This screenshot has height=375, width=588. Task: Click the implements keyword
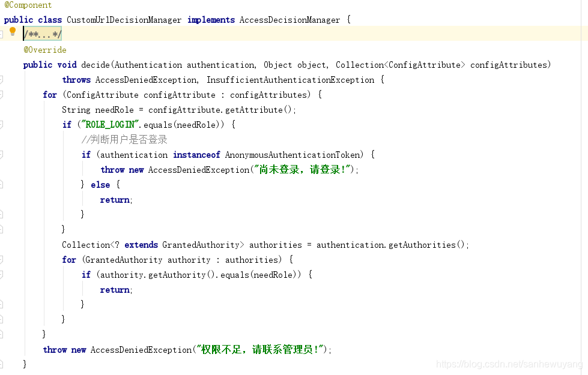(x=211, y=20)
